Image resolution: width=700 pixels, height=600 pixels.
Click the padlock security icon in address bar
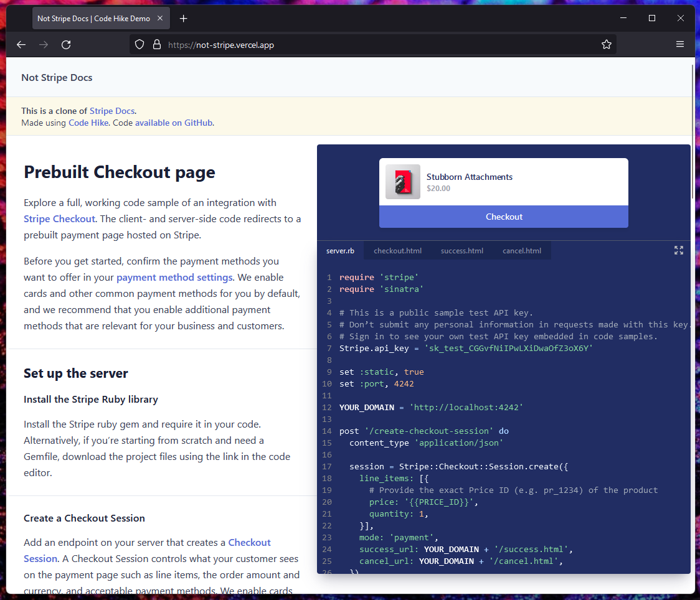(x=157, y=44)
